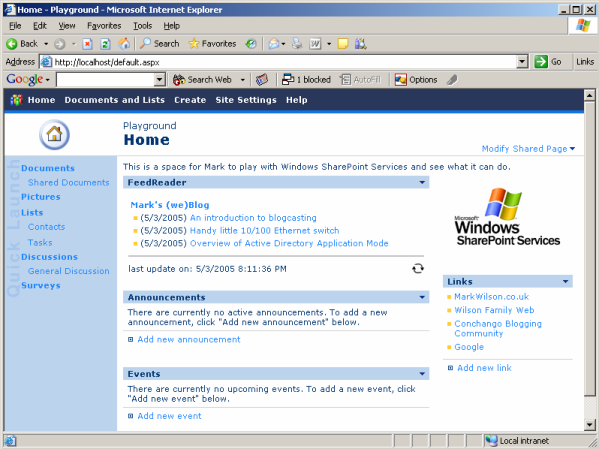
Task: Click the round SharePoint home icon
Action: tap(54, 135)
